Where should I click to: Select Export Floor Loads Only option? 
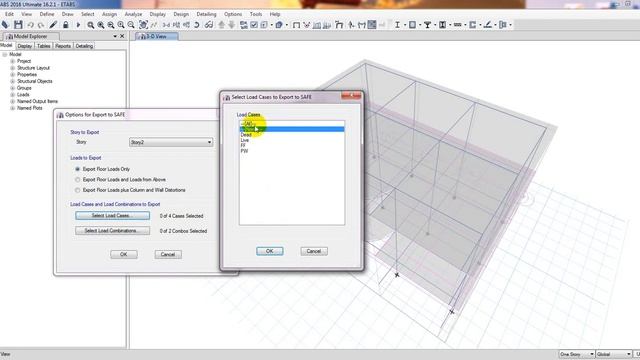(78, 169)
